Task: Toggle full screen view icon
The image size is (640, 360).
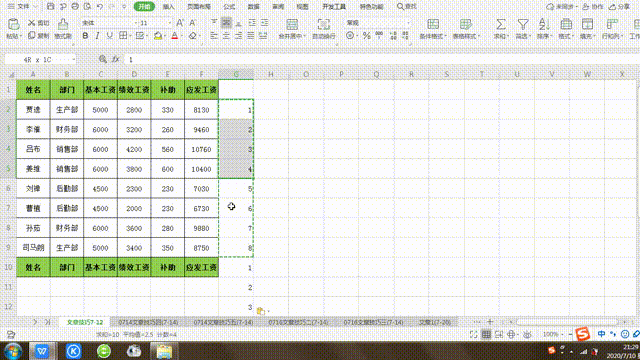Action: click(473, 335)
